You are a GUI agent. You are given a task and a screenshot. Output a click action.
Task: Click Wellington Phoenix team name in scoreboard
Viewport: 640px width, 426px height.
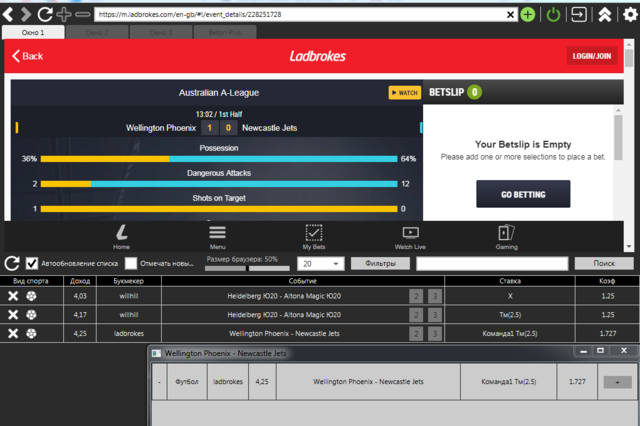(161, 128)
